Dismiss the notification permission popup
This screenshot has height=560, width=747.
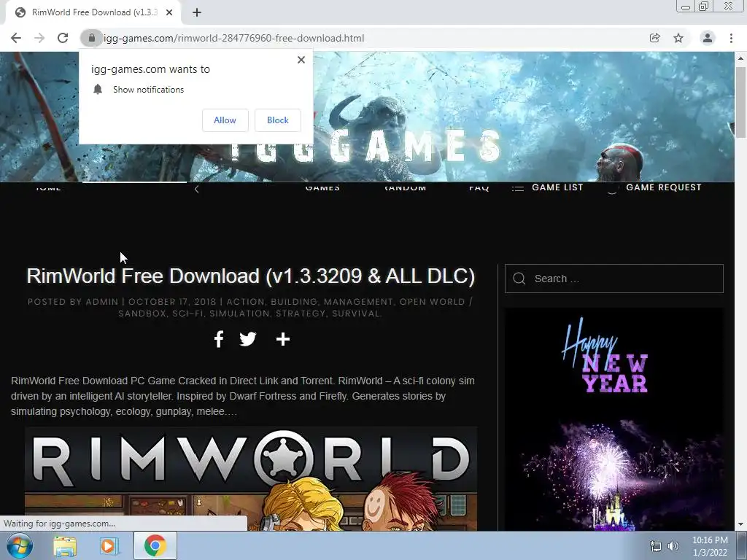pyautogui.click(x=301, y=60)
